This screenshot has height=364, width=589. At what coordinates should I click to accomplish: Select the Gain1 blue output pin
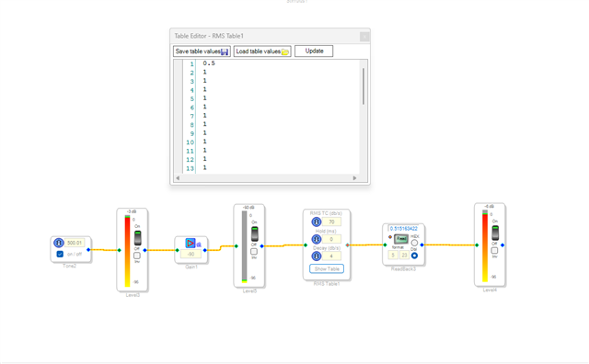point(204,250)
